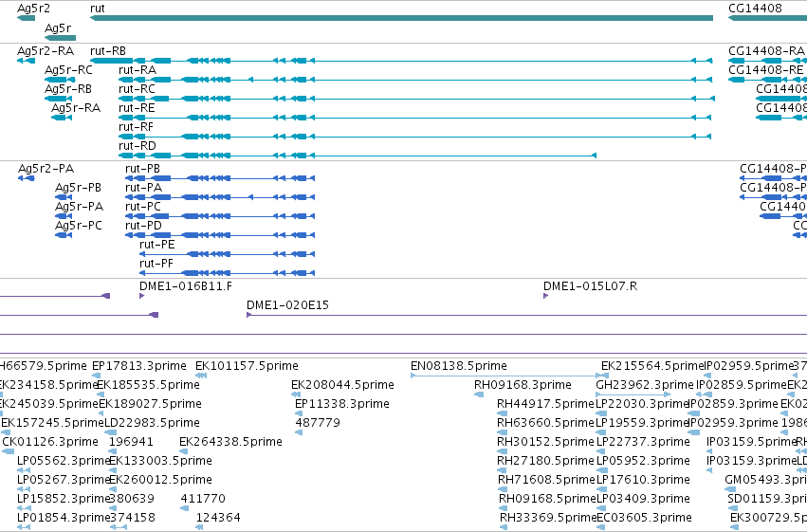
Task: Open the RH33369.5prime EST label
Action: click(548, 518)
